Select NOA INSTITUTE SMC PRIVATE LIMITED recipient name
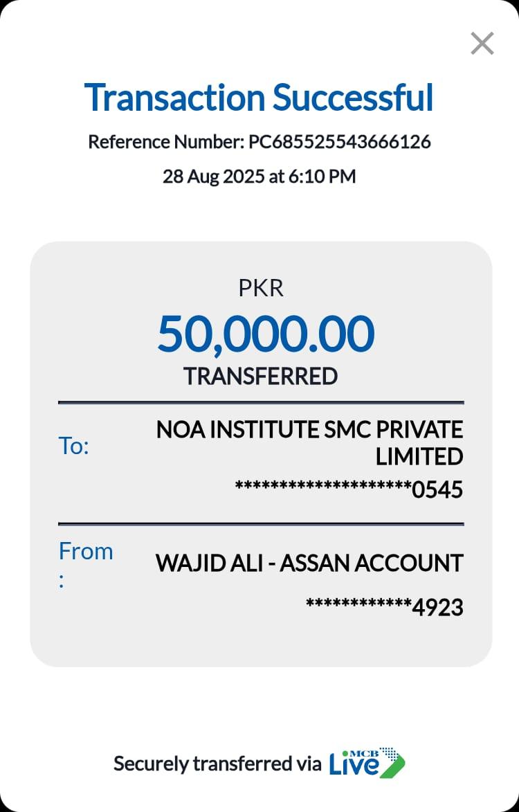This screenshot has width=519, height=812. [x=309, y=430]
